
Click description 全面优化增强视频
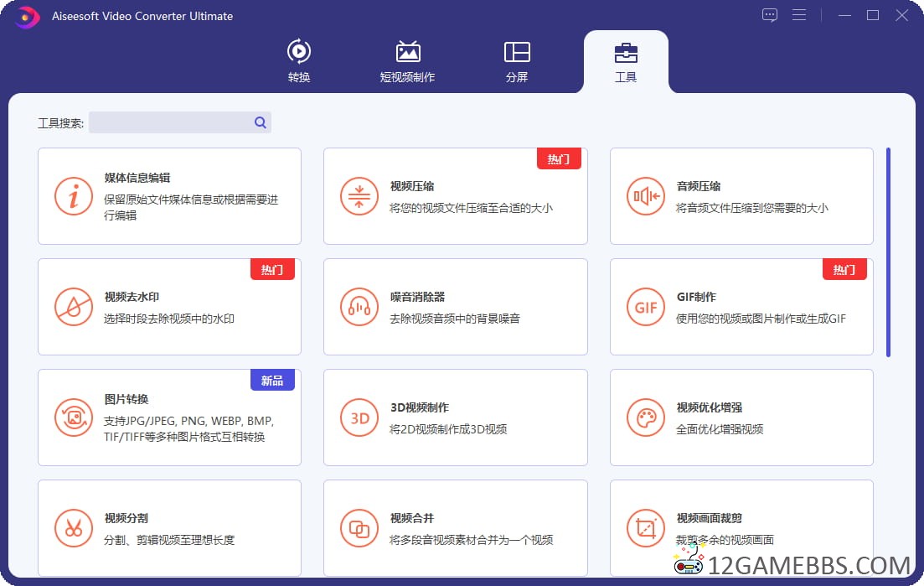[x=720, y=429]
